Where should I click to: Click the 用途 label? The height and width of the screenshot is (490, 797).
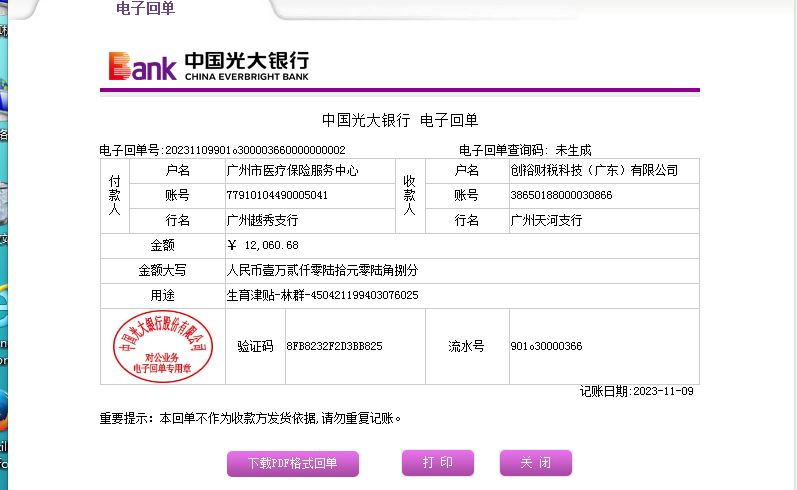(163, 295)
